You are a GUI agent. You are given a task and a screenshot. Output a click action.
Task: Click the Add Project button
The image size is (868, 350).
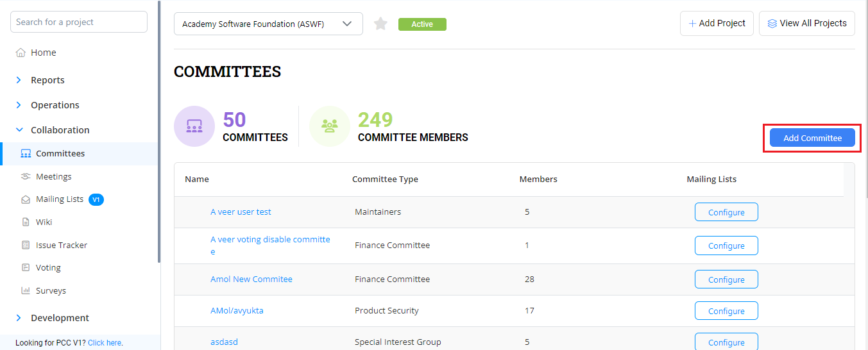click(x=717, y=24)
